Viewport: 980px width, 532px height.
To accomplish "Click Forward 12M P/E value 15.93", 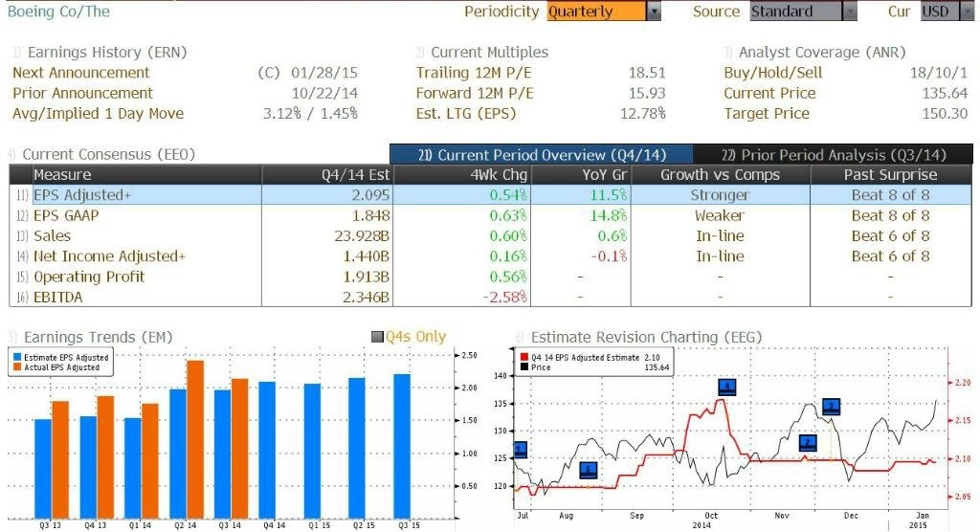I will [647, 93].
